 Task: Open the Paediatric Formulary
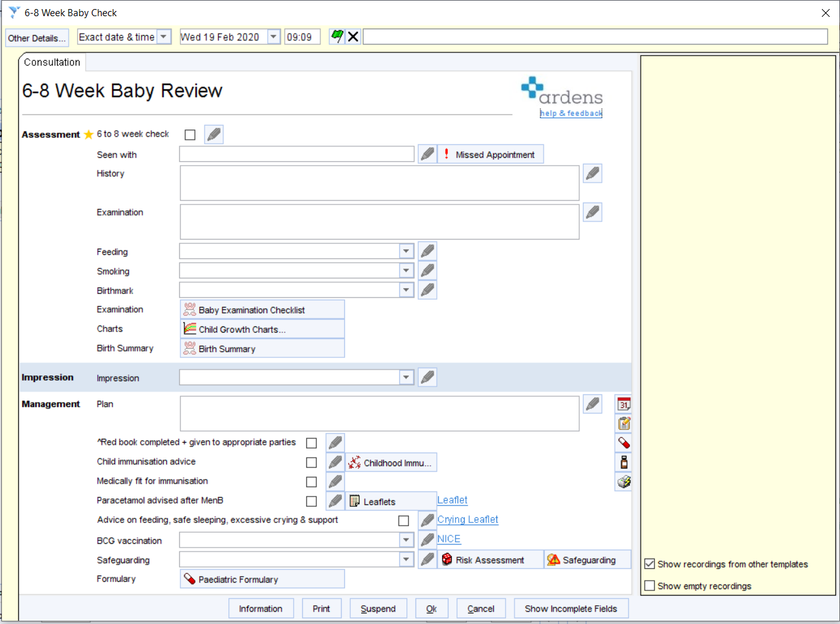[x=262, y=578]
